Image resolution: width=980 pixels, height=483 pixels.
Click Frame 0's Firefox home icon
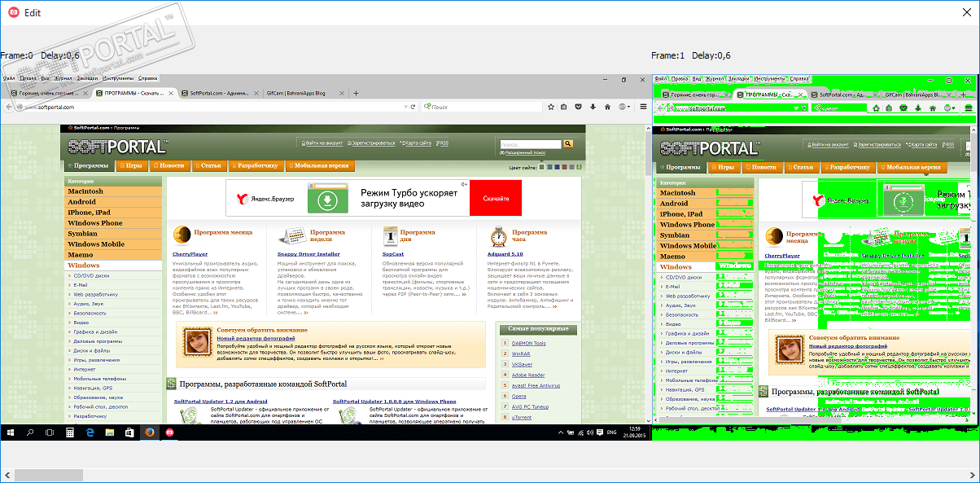click(x=607, y=107)
